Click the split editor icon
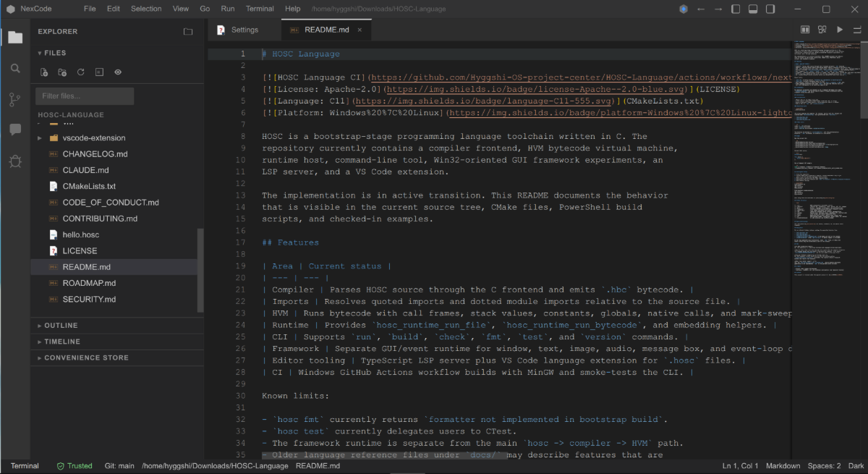This screenshot has height=474, width=868. tap(805, 30)
